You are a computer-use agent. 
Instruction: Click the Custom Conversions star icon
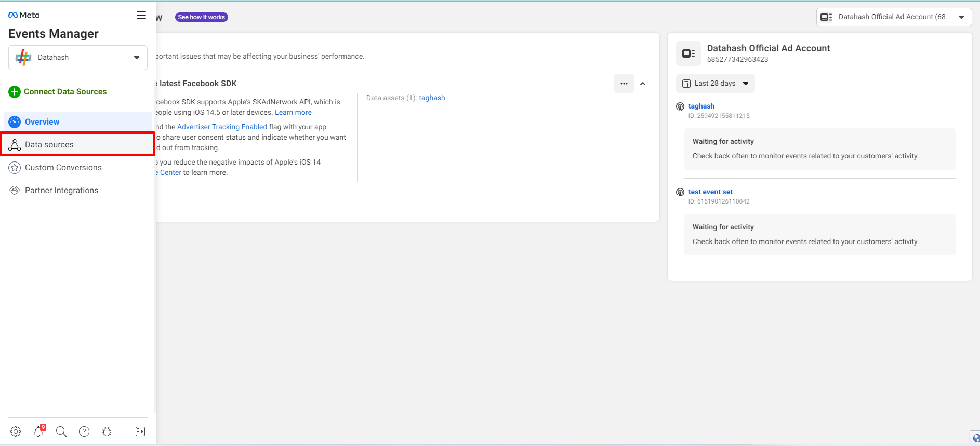(15, 167)
